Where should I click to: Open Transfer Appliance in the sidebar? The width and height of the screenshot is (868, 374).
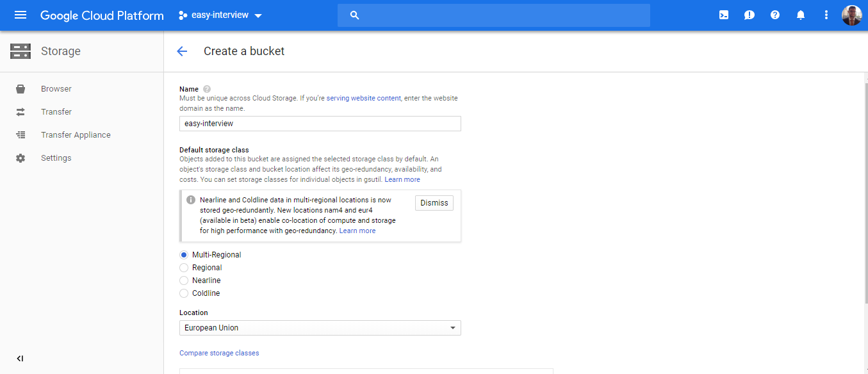76,135
